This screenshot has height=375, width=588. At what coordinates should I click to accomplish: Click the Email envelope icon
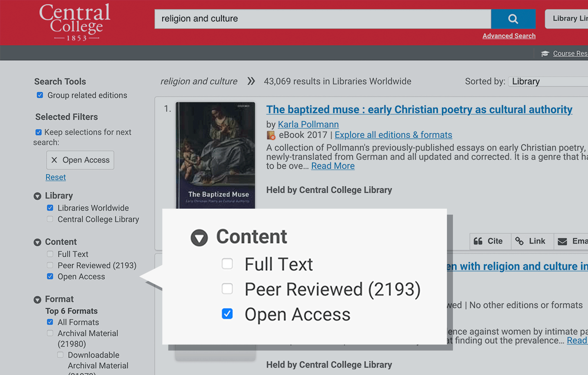[x=562, y=241]
